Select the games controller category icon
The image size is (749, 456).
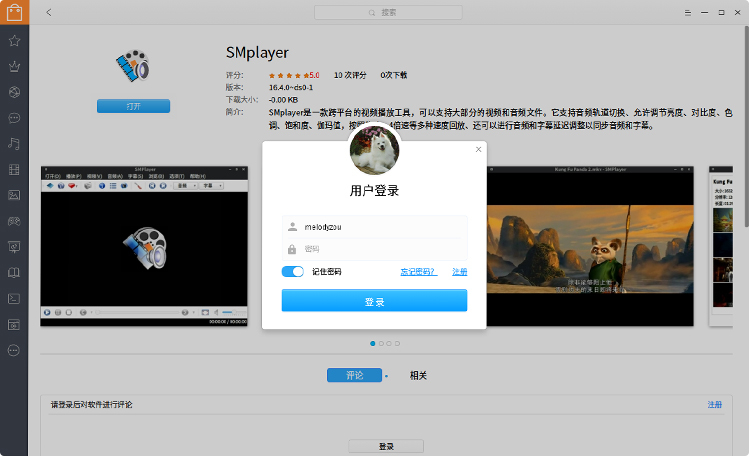(14, 221)
